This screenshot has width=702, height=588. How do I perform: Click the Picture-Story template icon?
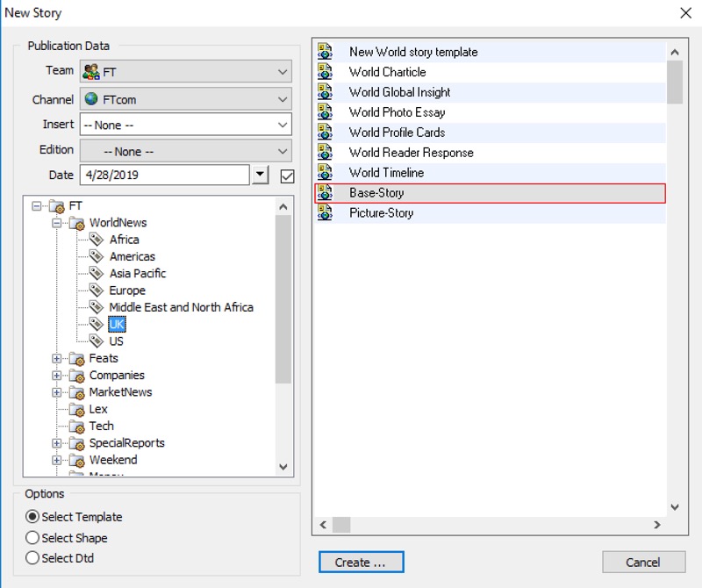(326, 212)
